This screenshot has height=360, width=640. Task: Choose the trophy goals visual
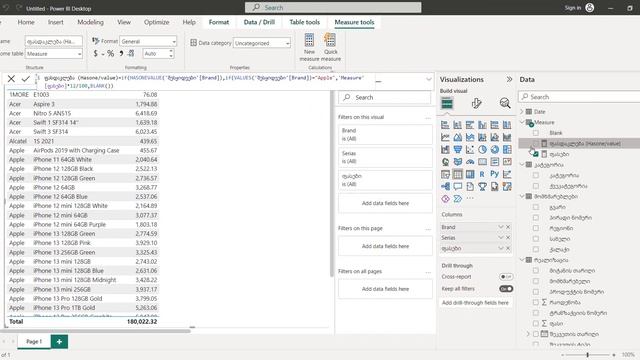click(x=482, y=187)
